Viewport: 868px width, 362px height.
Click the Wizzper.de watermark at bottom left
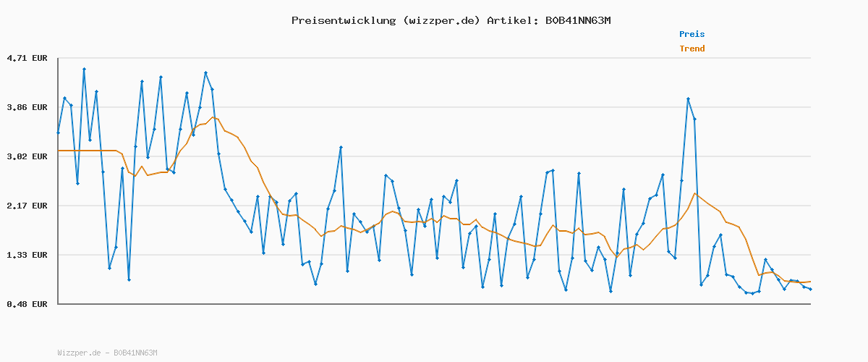(107, 353)
